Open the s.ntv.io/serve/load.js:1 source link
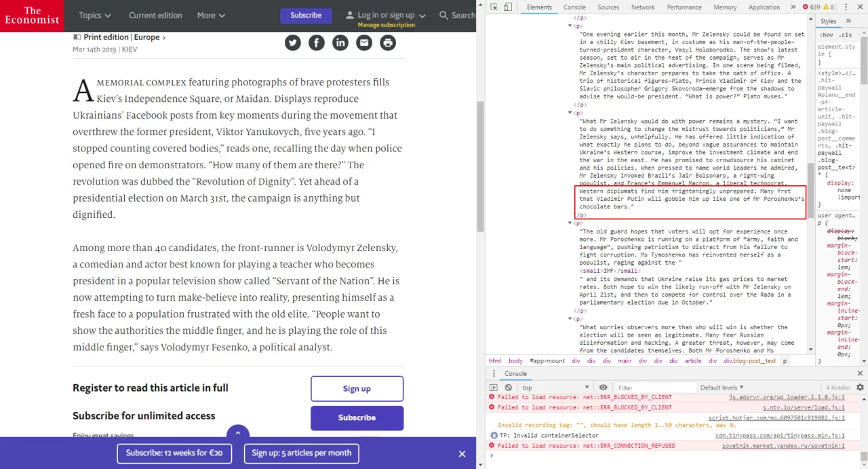The width and height of the screenshot is (868, 469). tap(804, 407)
